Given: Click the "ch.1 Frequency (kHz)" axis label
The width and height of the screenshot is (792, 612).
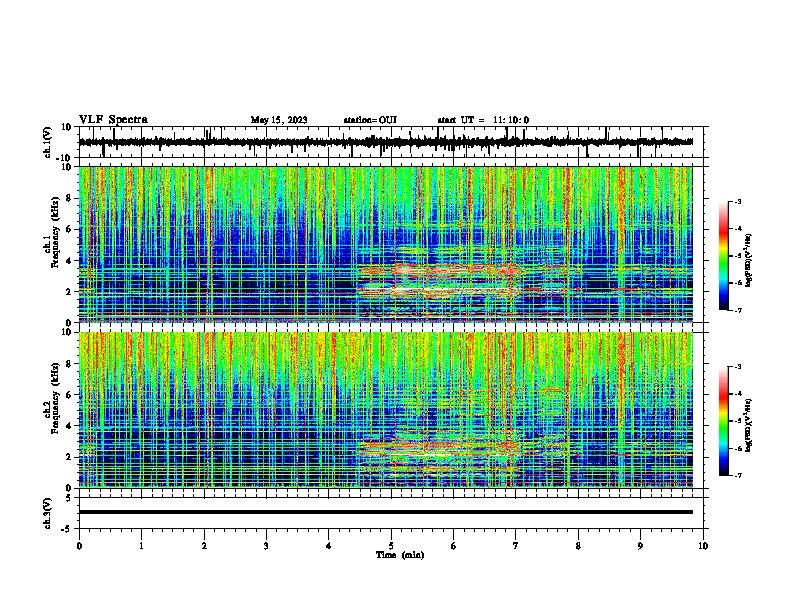Looking at the screenshot, I should pyautogui.click(x=52, y=233).
